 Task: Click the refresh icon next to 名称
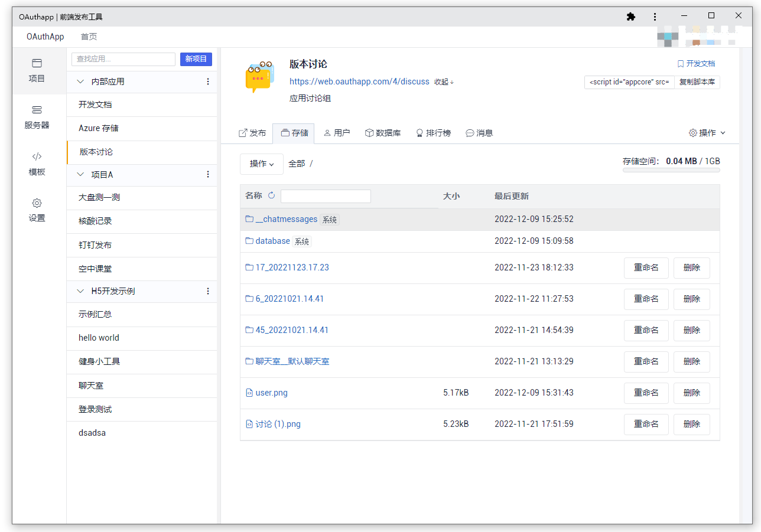click(x=272, y=195)
